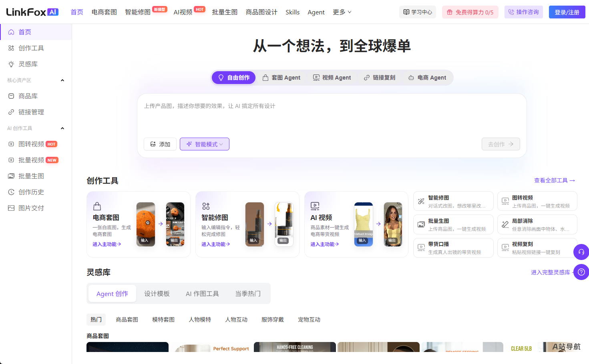
Task: Open the 更多 dropdown in top navigation
Action: [x=342, y=12]
